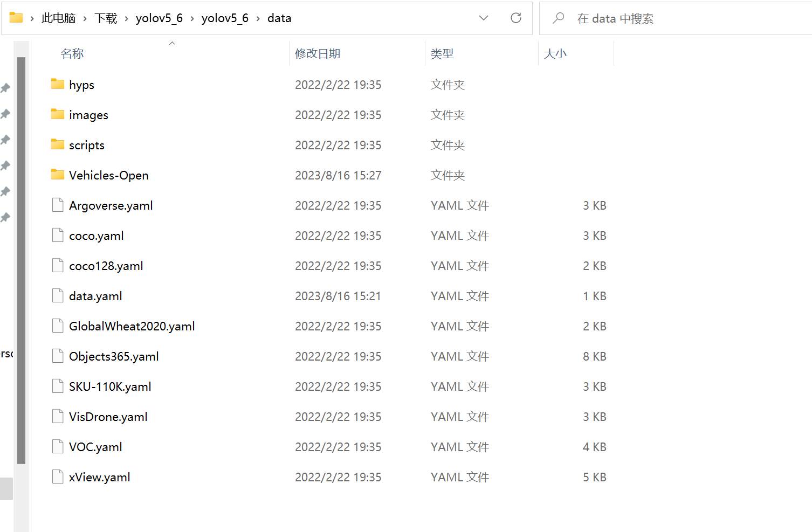The width and height of the screenshot is (812, 532).
Task: Refresh the data folder view
Action: pos(516,18)
